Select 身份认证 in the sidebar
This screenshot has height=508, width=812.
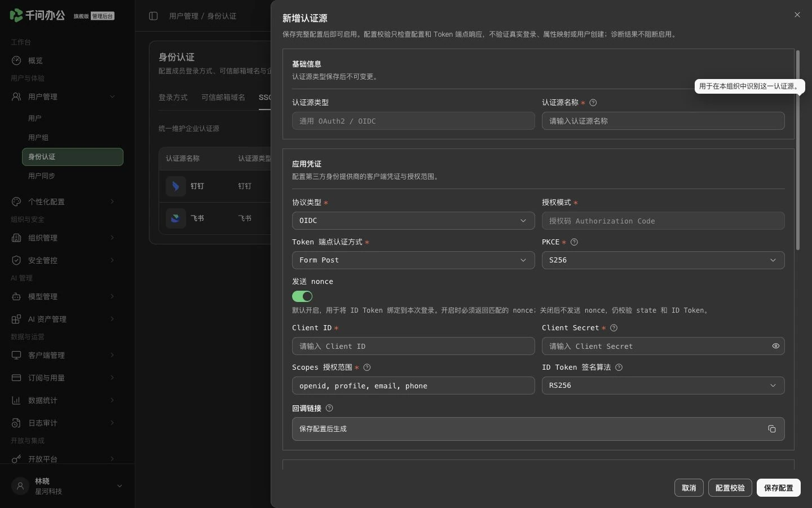[72, 157]
